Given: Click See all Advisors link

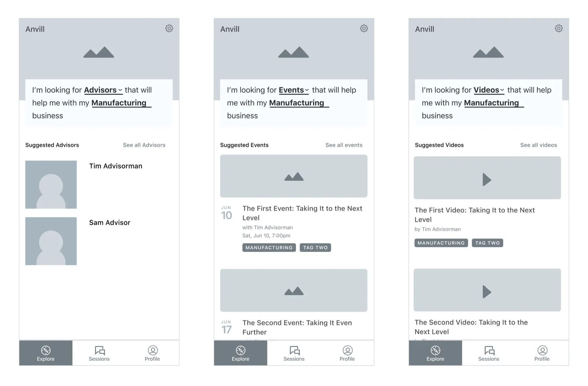Looking at the screenshot, I should (x=144, y=145).
